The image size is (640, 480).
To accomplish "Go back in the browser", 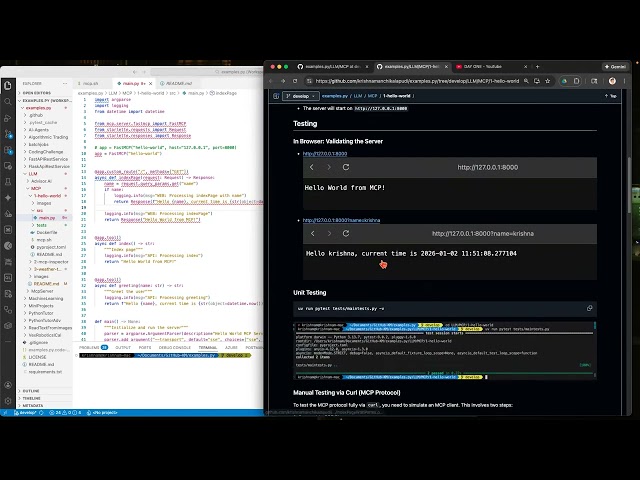I will pos(271,81).
